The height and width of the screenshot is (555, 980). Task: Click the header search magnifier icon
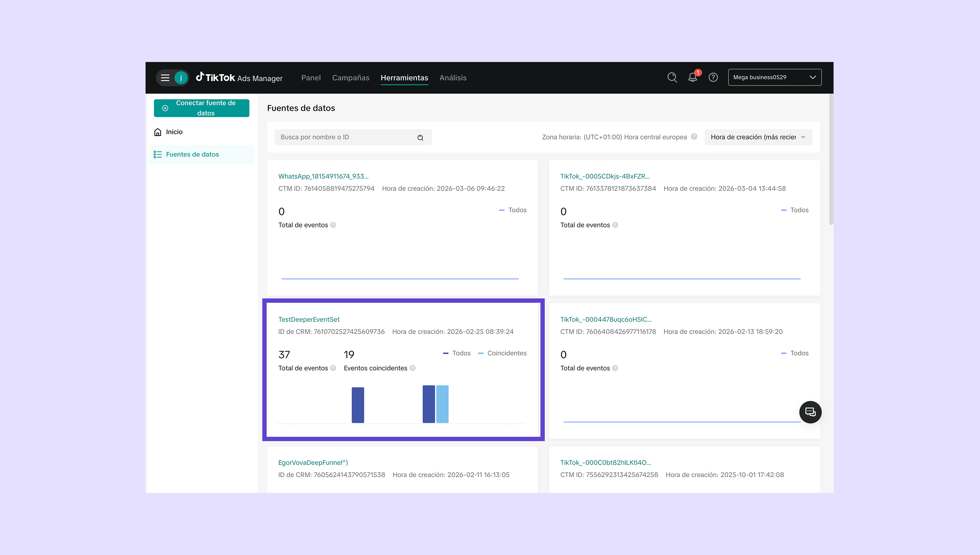(672, 77)
